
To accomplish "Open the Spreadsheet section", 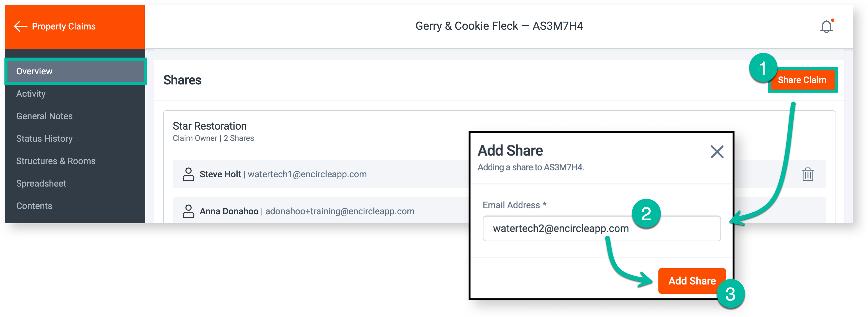I will (41, 183).
